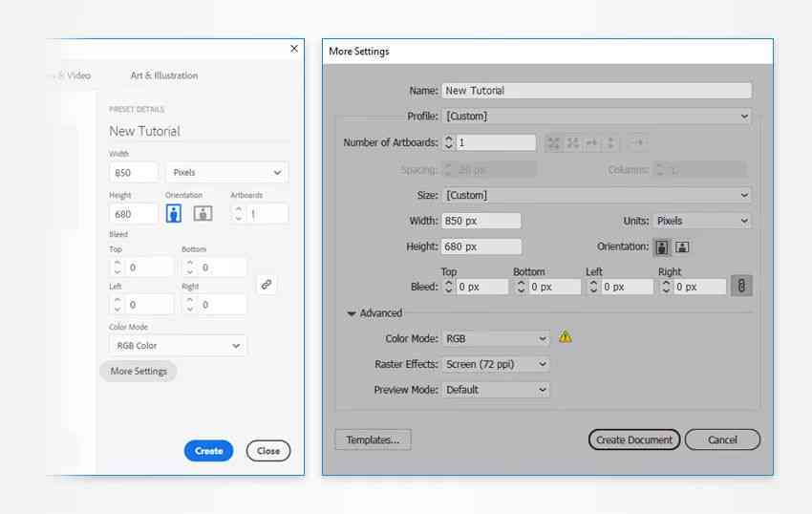
Task: Click the Height 680 field in preset details
Action: point(134,214)
